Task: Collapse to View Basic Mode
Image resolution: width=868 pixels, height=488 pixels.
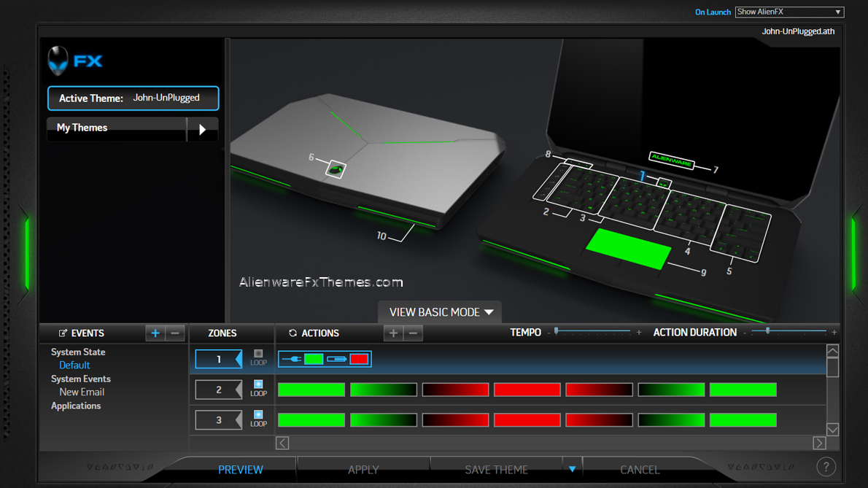Action: pyautogui.click(x=440, y=312)
